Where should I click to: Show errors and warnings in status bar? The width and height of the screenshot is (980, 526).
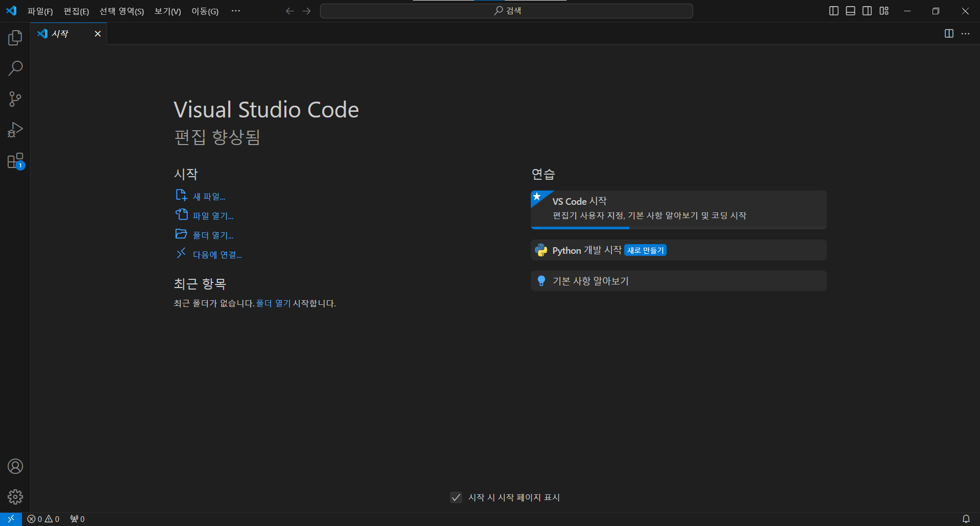pyautogui.click(x=43, y=519)
